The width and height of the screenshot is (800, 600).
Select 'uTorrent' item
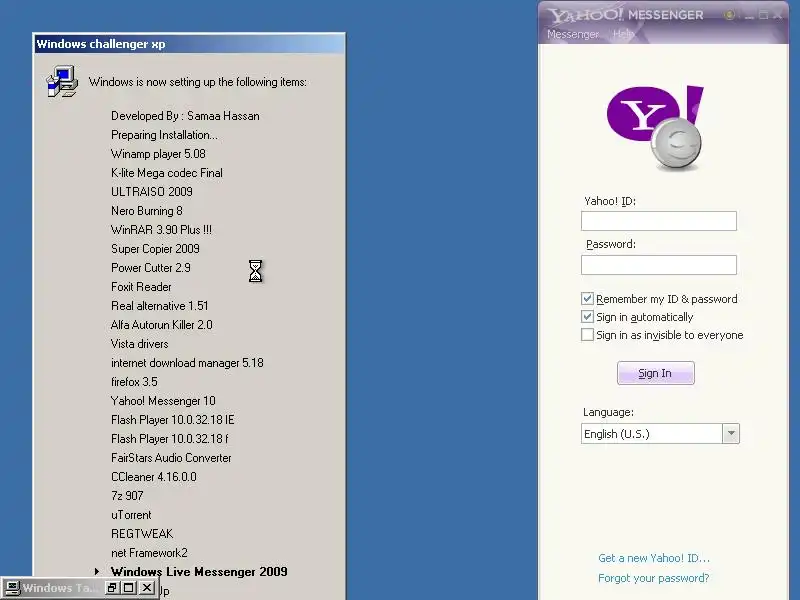coord(131,515)
